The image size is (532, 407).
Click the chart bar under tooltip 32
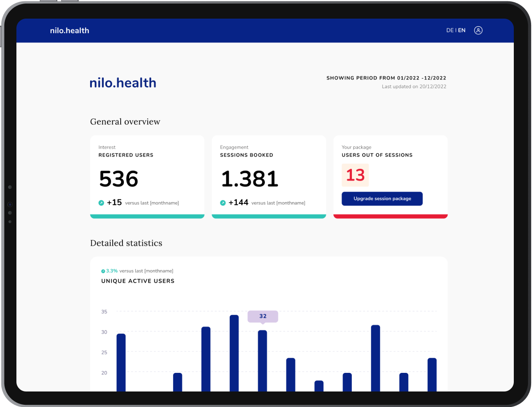tap(262, 360)
